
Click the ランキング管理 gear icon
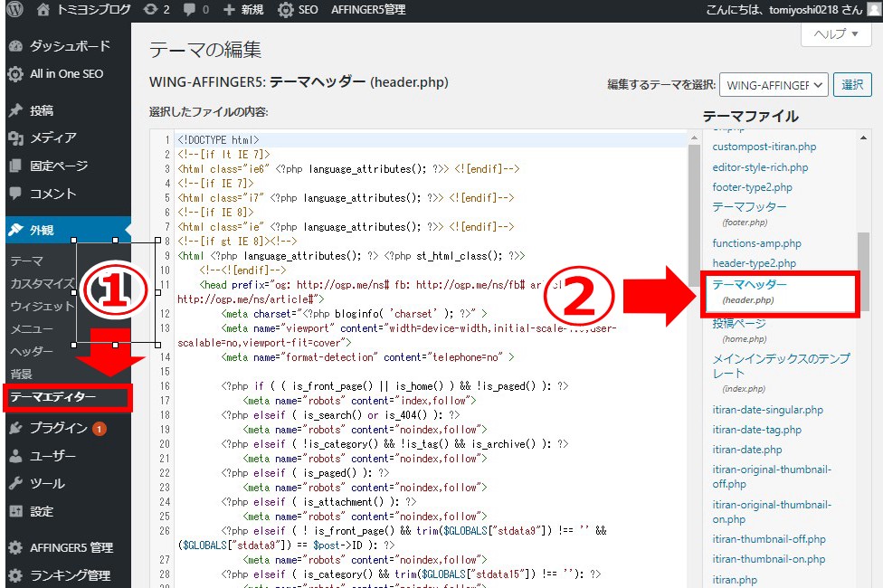(15, 575)
